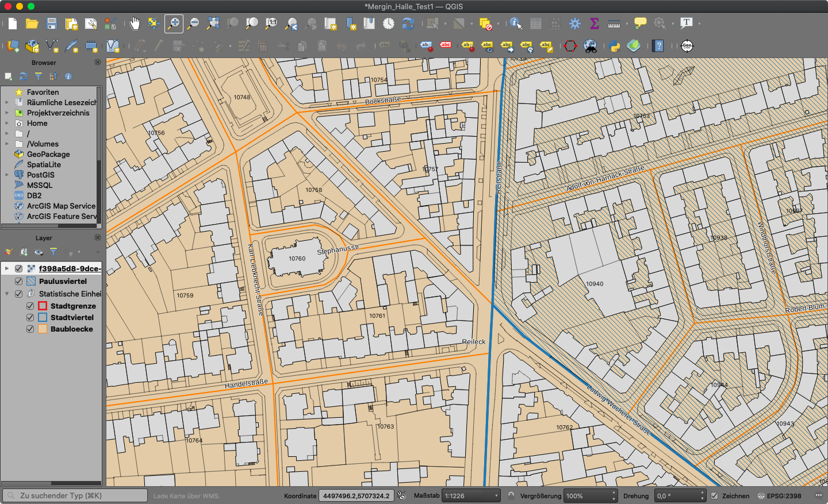This screenshot has width=828, height=504.
Task: Uncheck the Stadtgrenze layer checkbox
Action: coord(30,306)
